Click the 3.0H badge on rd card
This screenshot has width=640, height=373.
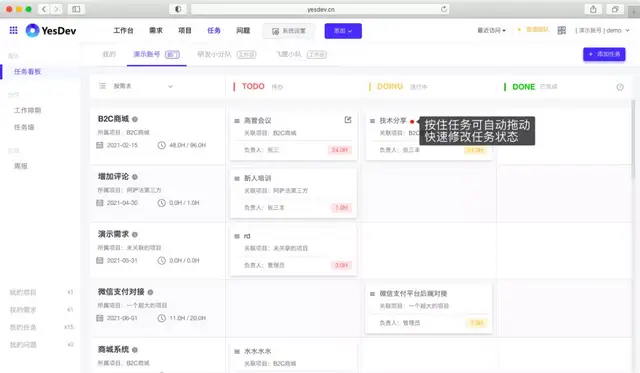(341, 265)
